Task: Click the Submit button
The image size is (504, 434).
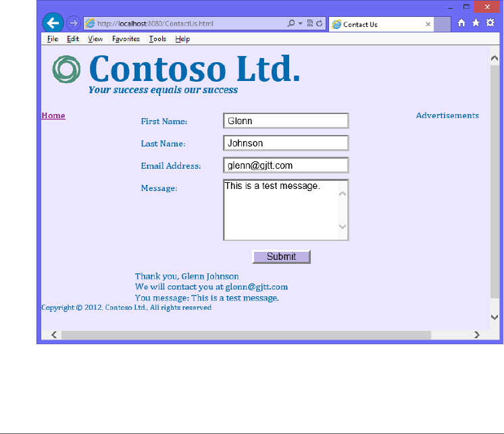Action: tap(281, 256)
